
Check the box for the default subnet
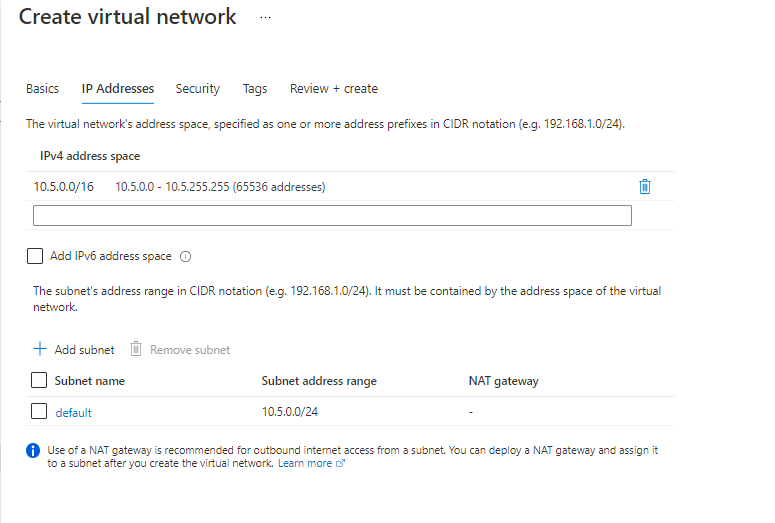39,411
